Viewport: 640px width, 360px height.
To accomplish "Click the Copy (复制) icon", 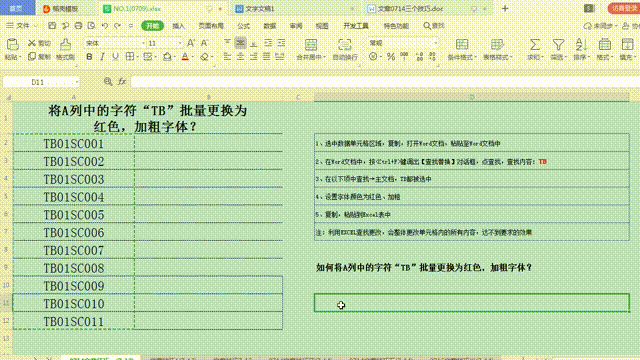I will pos(32,56).
